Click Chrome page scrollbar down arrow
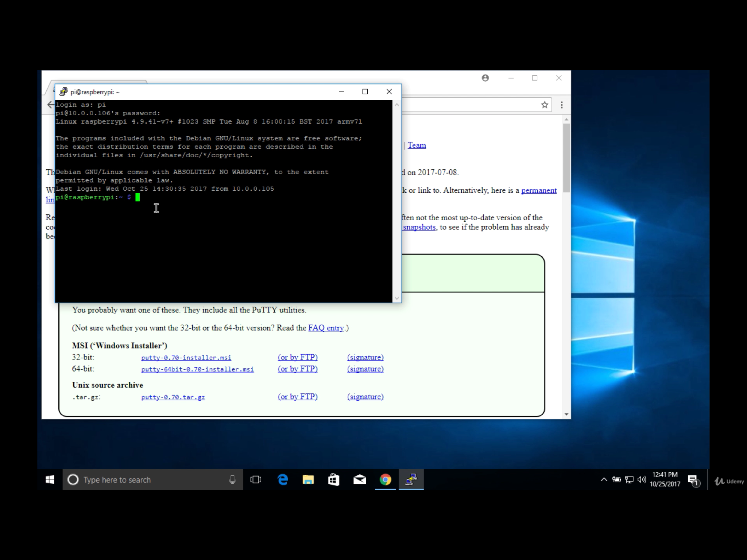The image size is (747, 560). click(x=566, y=414)
